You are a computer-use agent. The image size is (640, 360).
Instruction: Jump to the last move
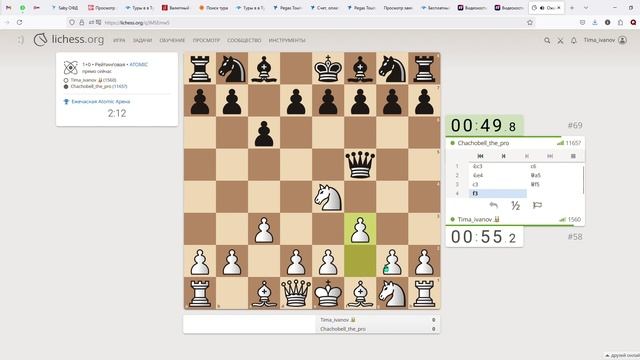click(x=550, y=156)
